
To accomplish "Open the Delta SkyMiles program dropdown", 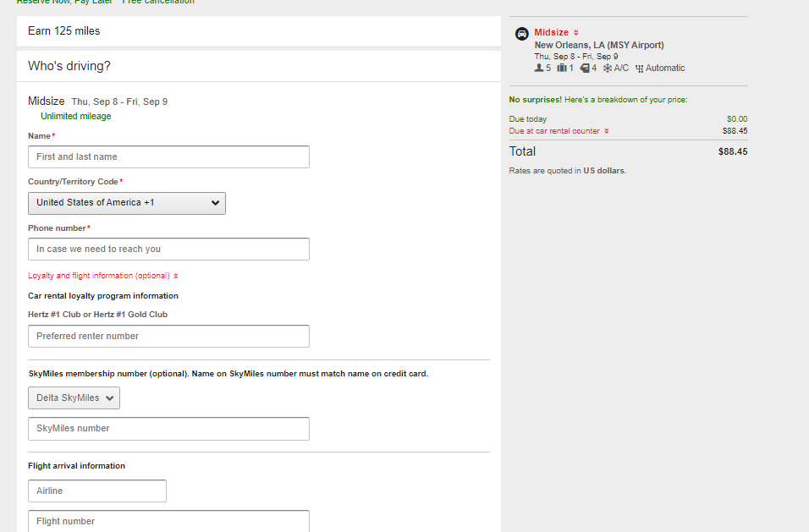I will point(74,398).
